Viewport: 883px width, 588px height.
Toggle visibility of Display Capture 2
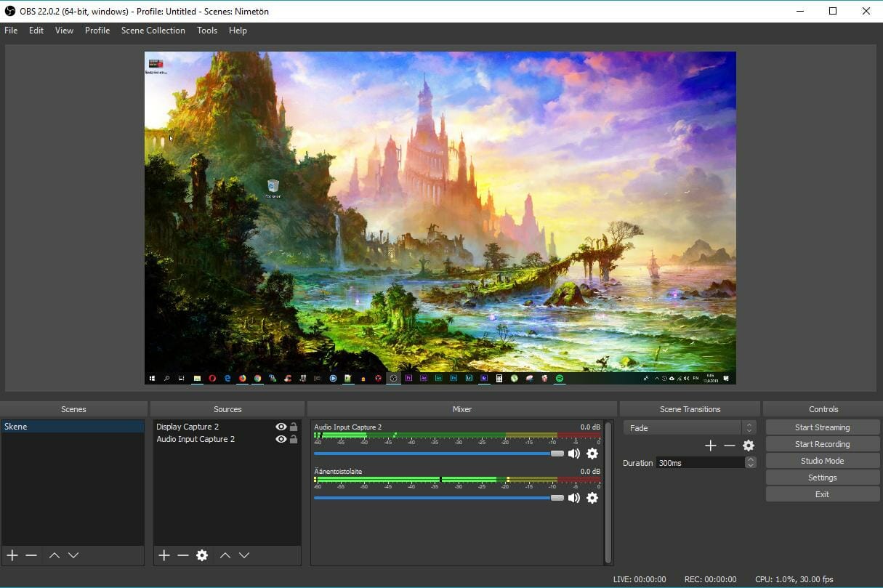[281, 427]
